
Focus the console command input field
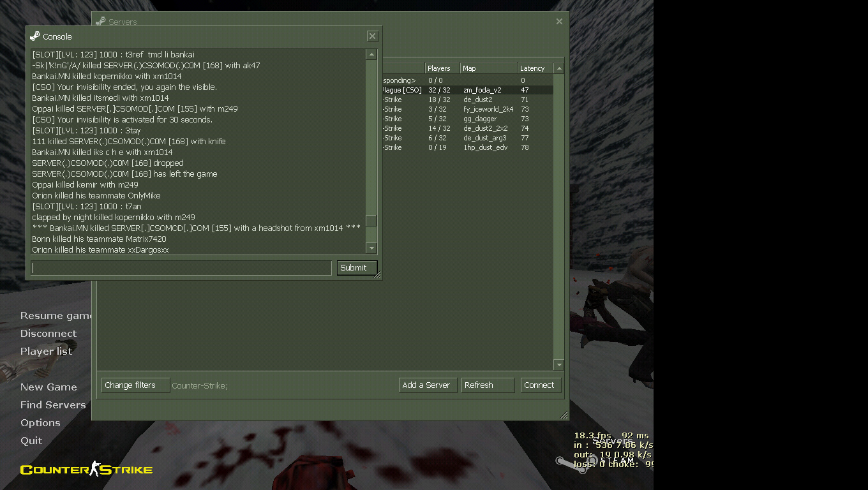pos(181,268)
